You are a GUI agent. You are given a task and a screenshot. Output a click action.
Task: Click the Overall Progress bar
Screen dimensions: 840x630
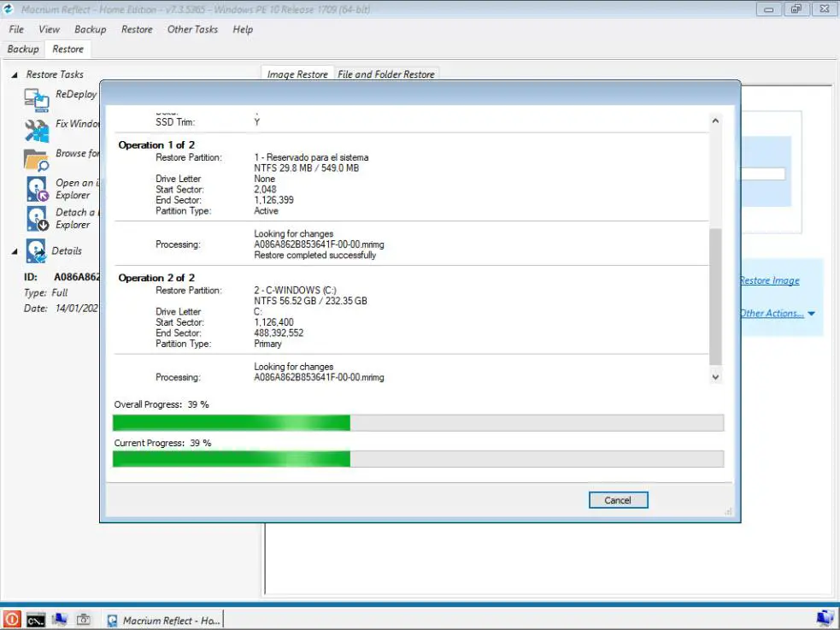click(417, 422)
